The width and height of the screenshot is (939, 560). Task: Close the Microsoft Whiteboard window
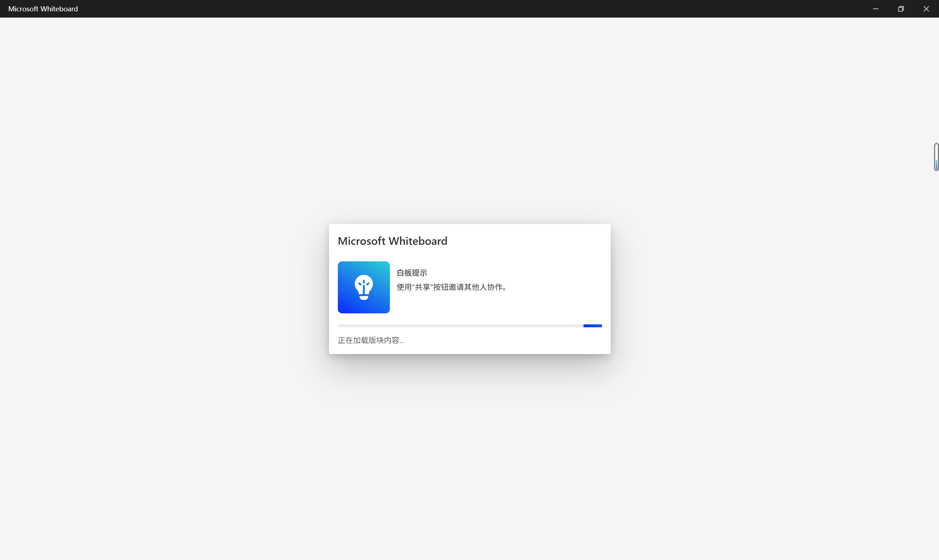tap(926, 9)
